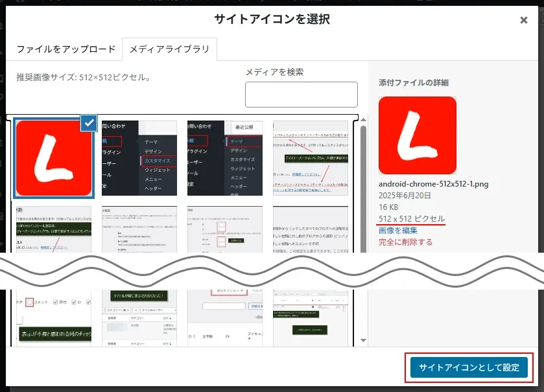Image resolution: width=544 pixels, height=392 pixels.
Task: Pick the thumbnail with カスタマイズ highlighted
Action: click(139, 158)
